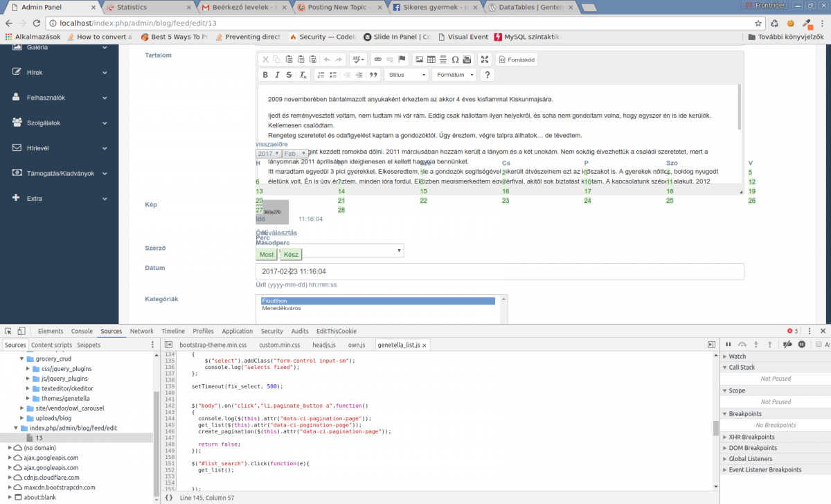Open the own.js file tab

(x=356, y=344)
